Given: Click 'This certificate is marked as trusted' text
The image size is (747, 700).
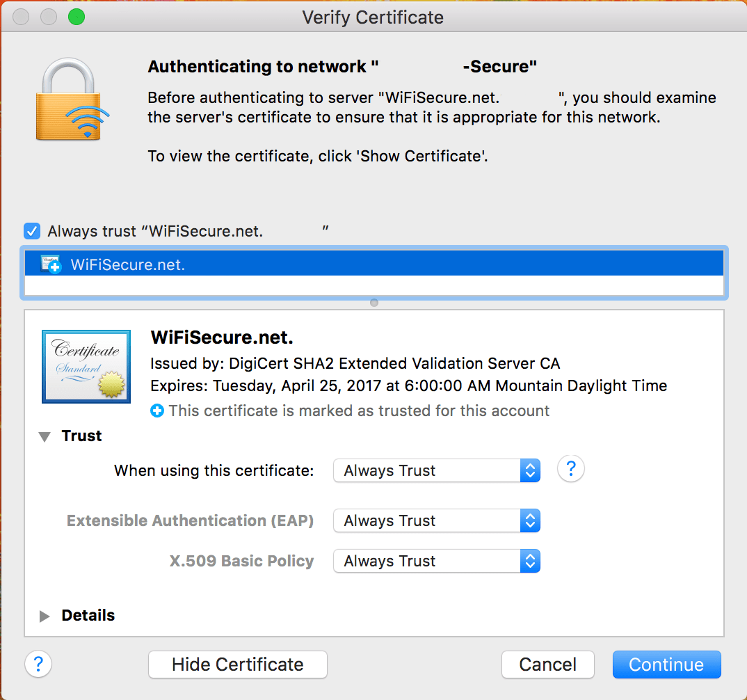Looking at the screenshot, I should [x=359, y=411].
